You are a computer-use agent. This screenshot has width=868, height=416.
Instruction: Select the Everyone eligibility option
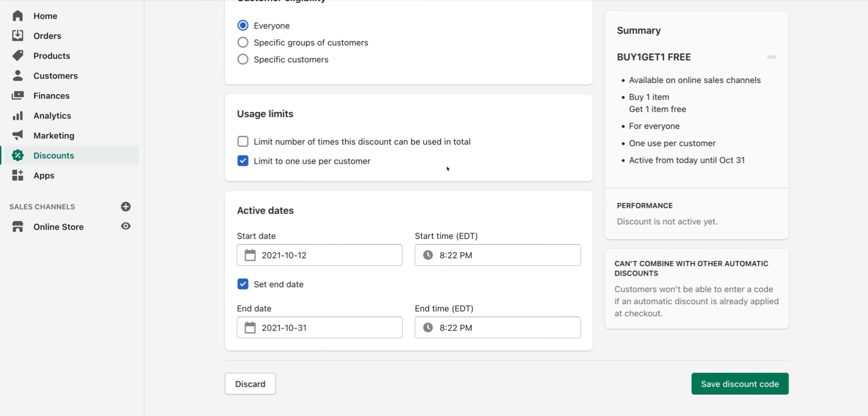pos(243,25)
